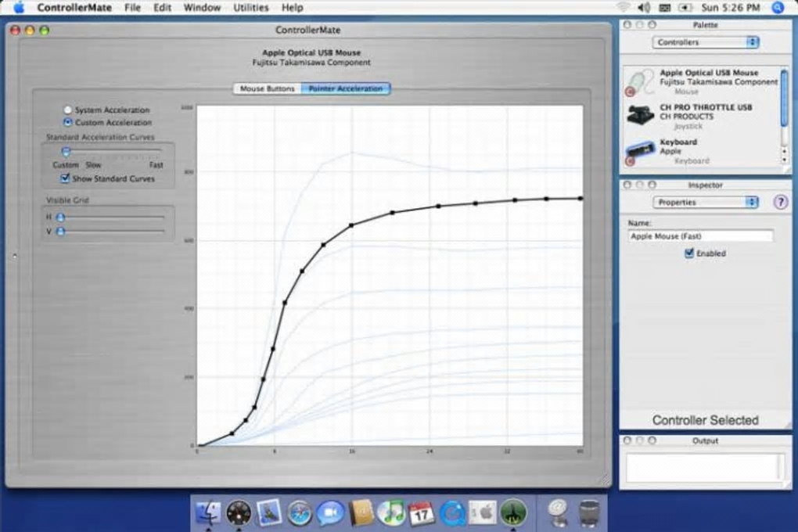The image size is (798, 532).
Task: Open the ControllerMate application menu
Action: [x=74, y=8]
